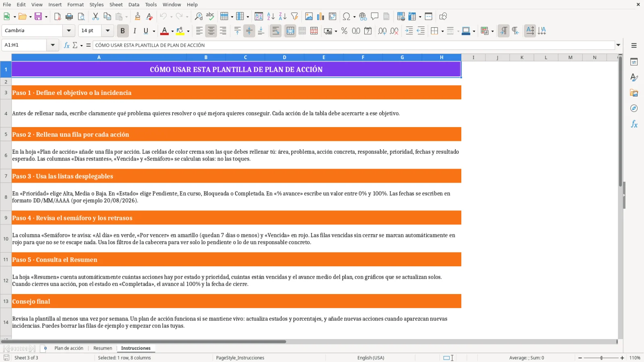The height and width of the screenshot is (362, 644).
Task: Select row 6 header
Action: [6, 155]
